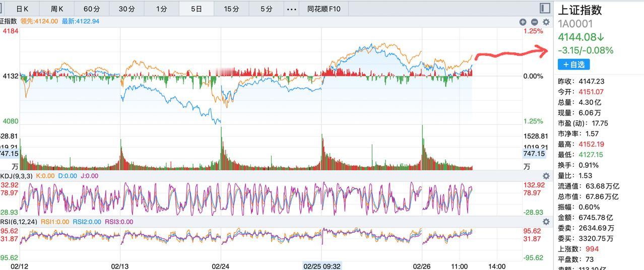This screenshot has width=644, height=270.
Task: Click the change value -3.15/-0.08%
Action: click(586, 50)
